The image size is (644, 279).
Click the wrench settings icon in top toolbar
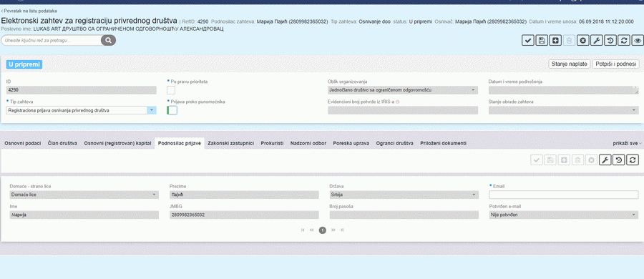[596, 40]
